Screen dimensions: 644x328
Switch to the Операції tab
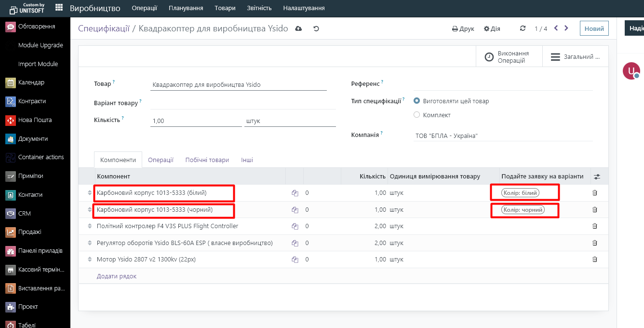(161, 160)
